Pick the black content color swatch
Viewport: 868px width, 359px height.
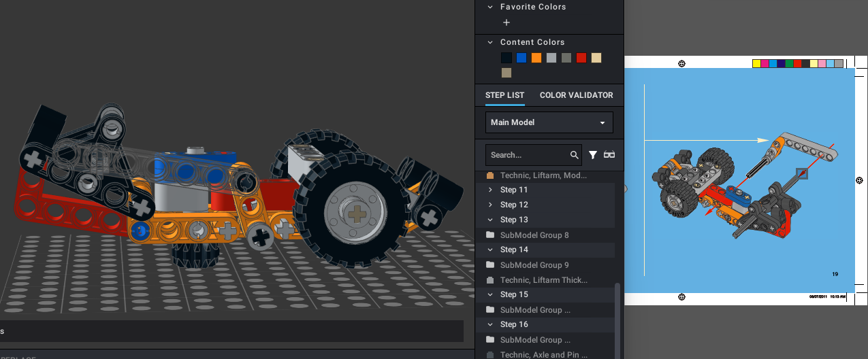tap(507, 58)
